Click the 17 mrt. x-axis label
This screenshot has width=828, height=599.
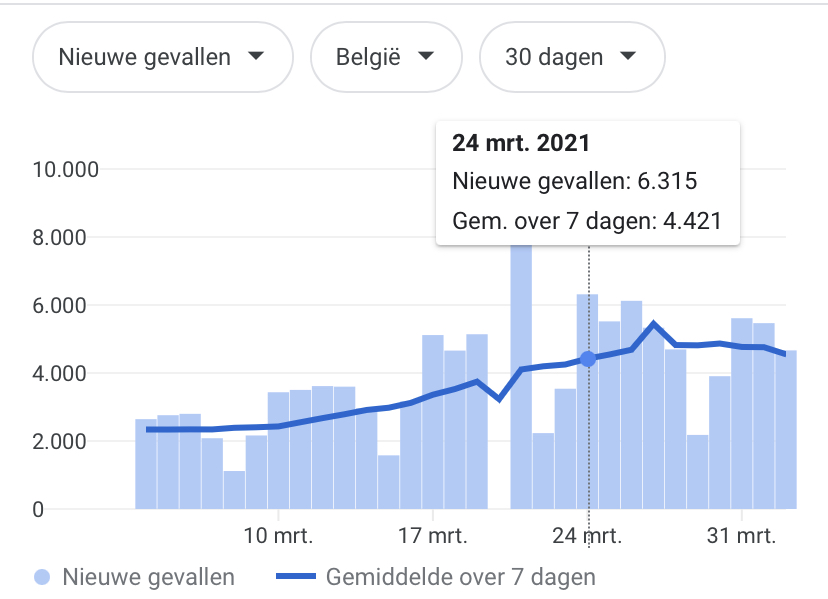coord(434,535)
